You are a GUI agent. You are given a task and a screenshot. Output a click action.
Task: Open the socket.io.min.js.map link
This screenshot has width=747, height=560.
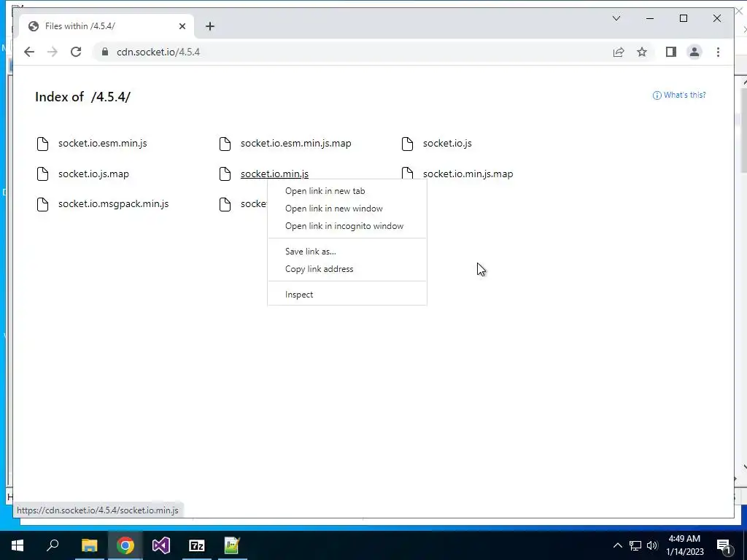468,174
